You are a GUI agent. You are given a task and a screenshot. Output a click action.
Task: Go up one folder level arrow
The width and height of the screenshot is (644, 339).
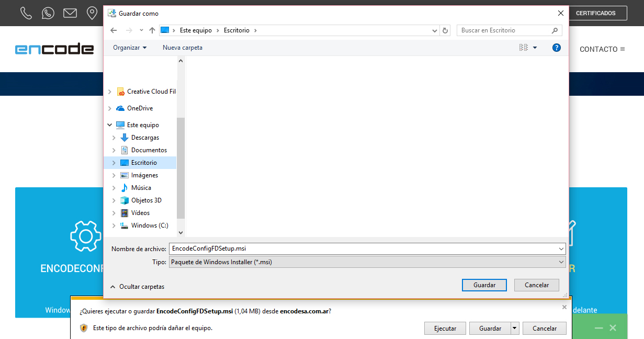pos(152,30)
